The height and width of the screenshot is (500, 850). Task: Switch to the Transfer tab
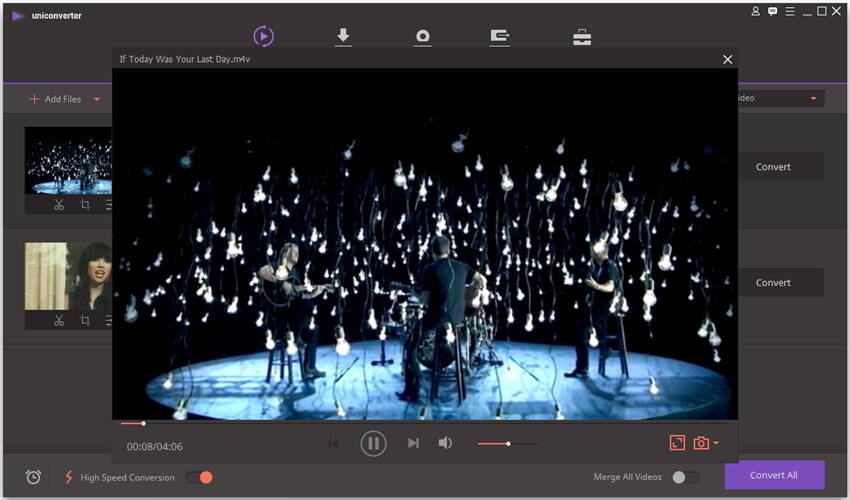coord(499,37)
